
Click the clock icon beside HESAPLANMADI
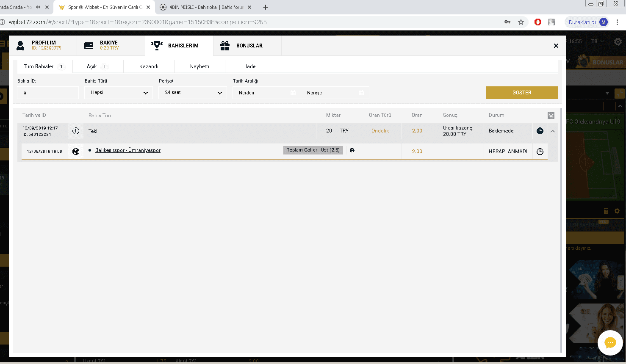pos(540,152)
